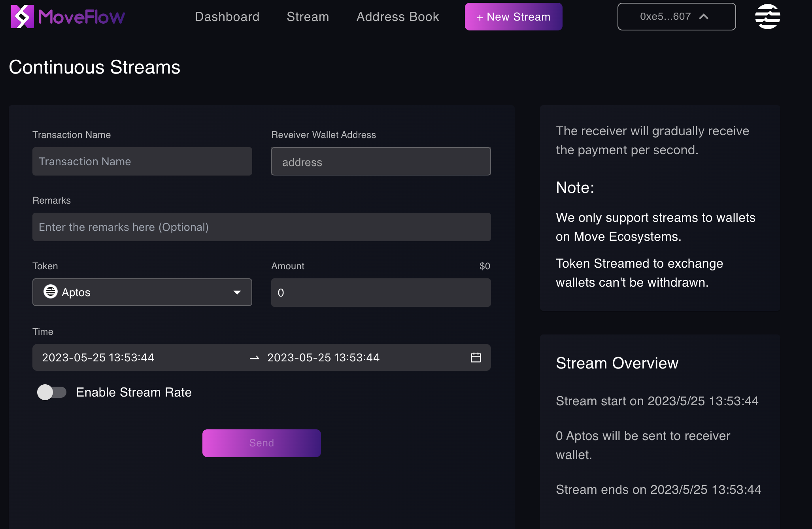812x529 pixels.
Task: Click the token dropdown caret arrow
Action: tap(237, 293)
